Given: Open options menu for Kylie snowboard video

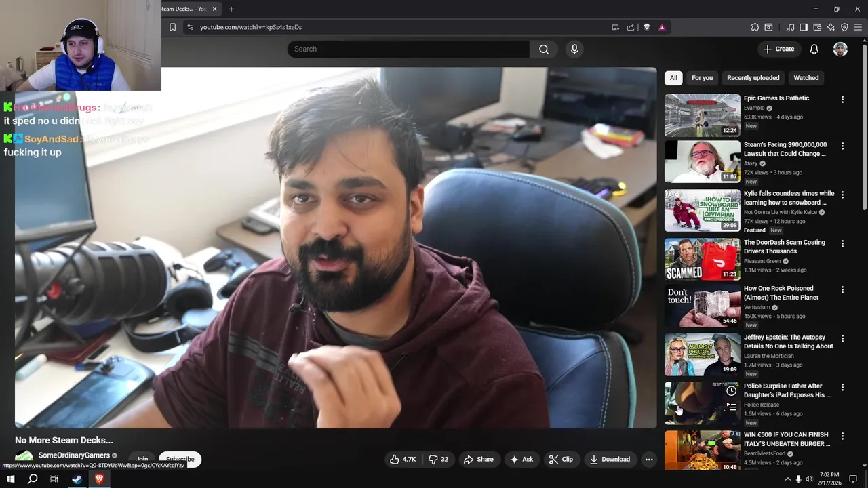Looking at the screenshot, I should 842,195.
